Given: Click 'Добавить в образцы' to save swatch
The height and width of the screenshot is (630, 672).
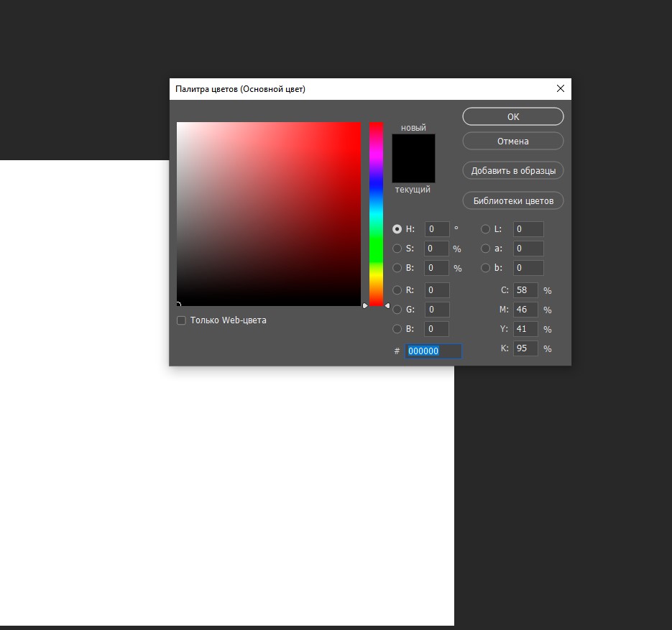Looking at the screenshot, I should pos(512,170).
